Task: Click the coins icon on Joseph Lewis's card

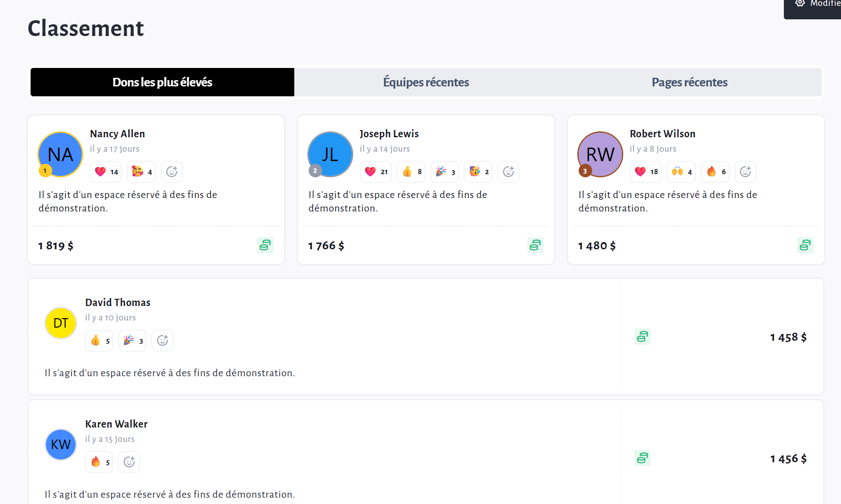Action: click(535, 245)
